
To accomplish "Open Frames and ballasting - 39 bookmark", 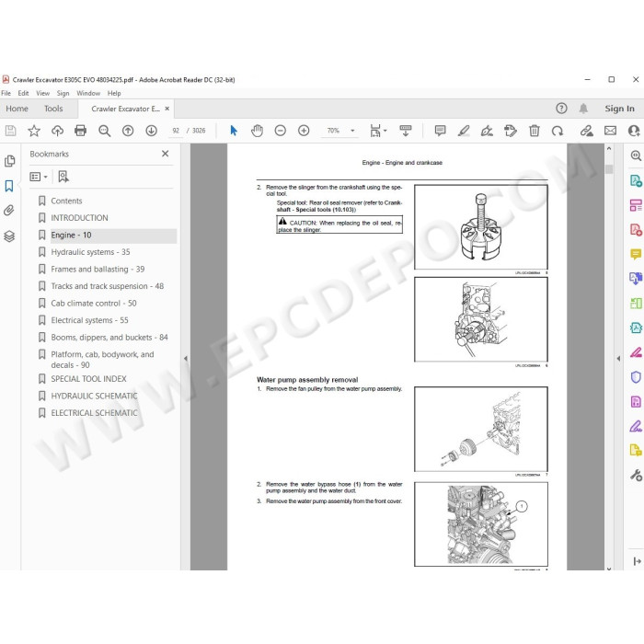I will [98, 269].
